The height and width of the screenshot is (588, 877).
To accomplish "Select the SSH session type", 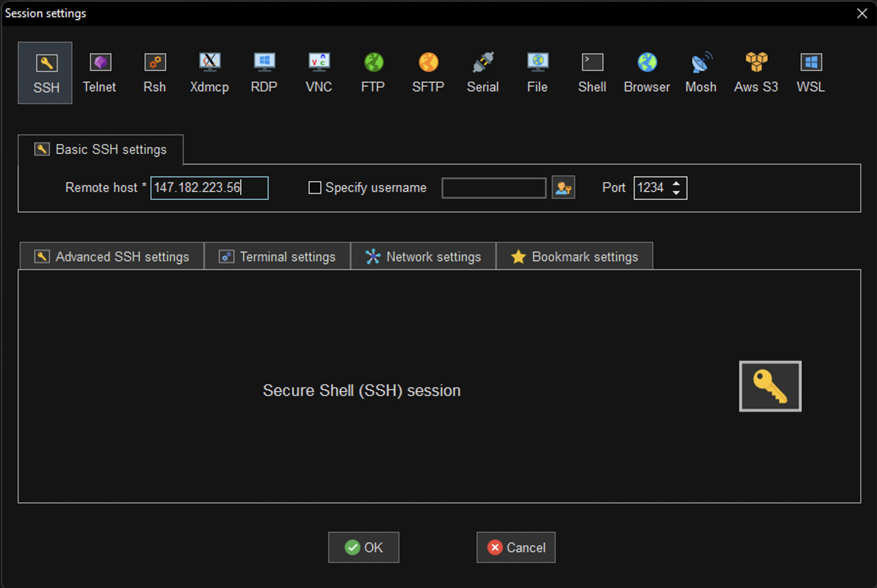I will point(45,73).
